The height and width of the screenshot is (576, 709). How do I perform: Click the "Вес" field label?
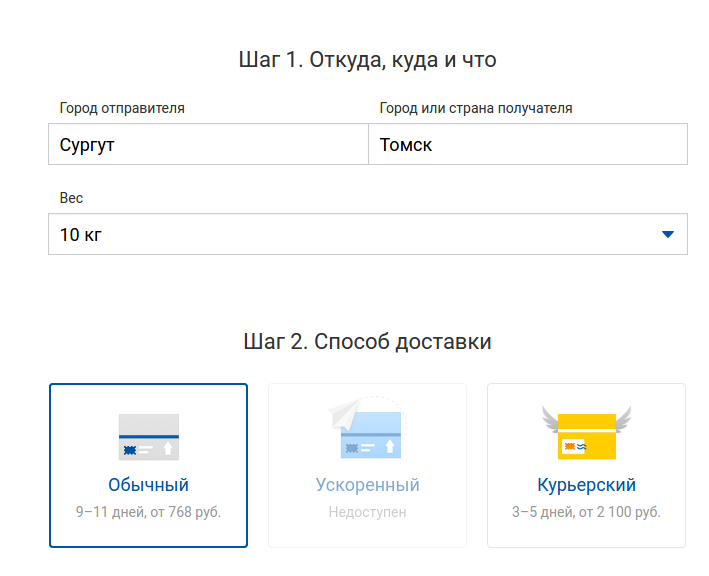tap(71, 198)
